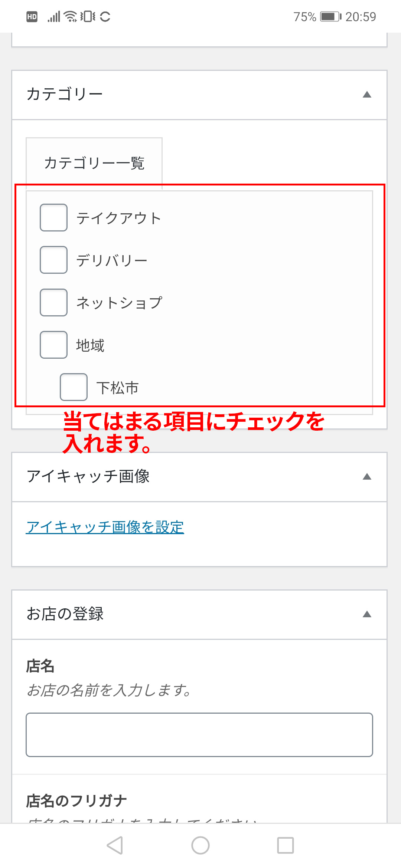This screenshot has height=868, width=401.
Task: Tap the Android back navigation icon
Action: point(115,845)
